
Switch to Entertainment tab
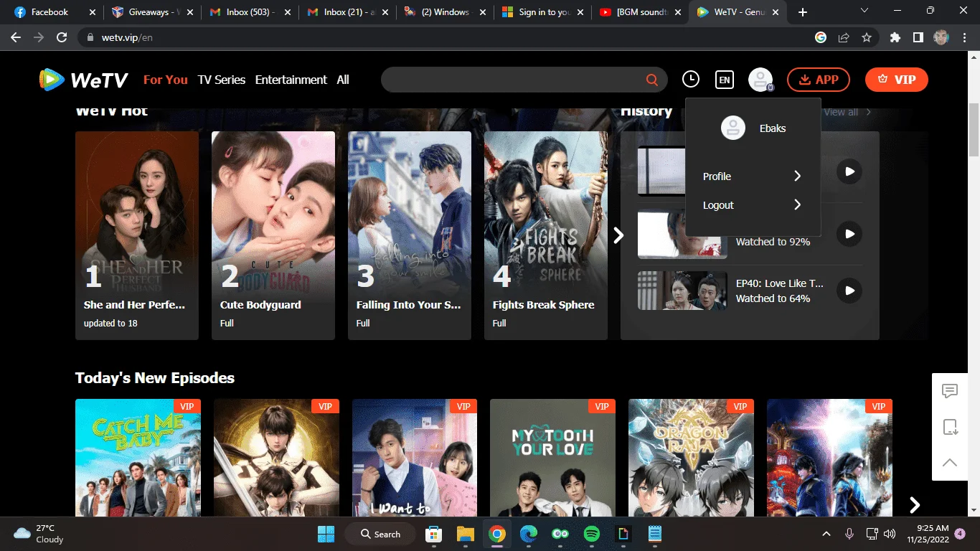tap(291, 80)
